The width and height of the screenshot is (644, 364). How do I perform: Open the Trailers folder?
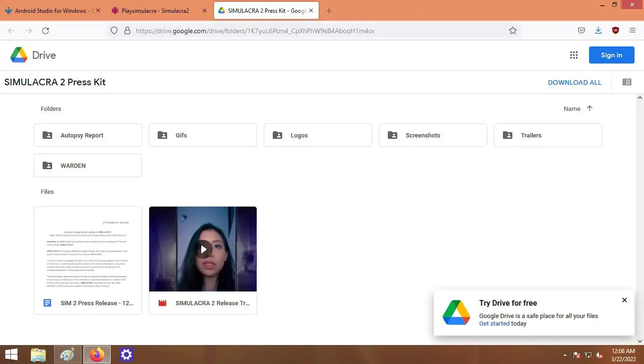(548, 135)
